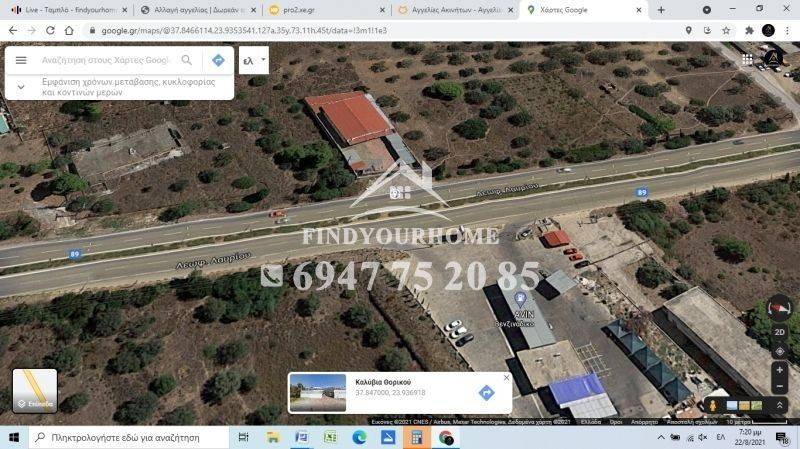800x449 pixels.
Task: Reset map orientation using the compass
Action: coord(779,309)
